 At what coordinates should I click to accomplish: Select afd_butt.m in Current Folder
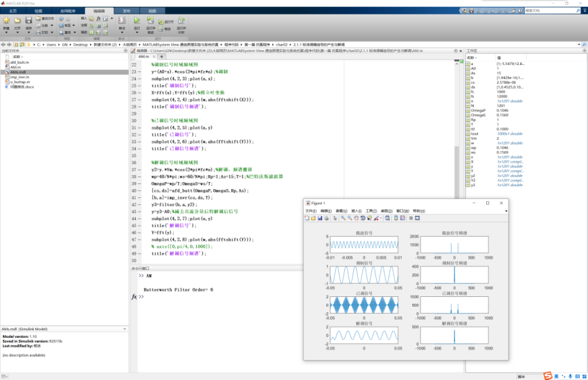19,62
